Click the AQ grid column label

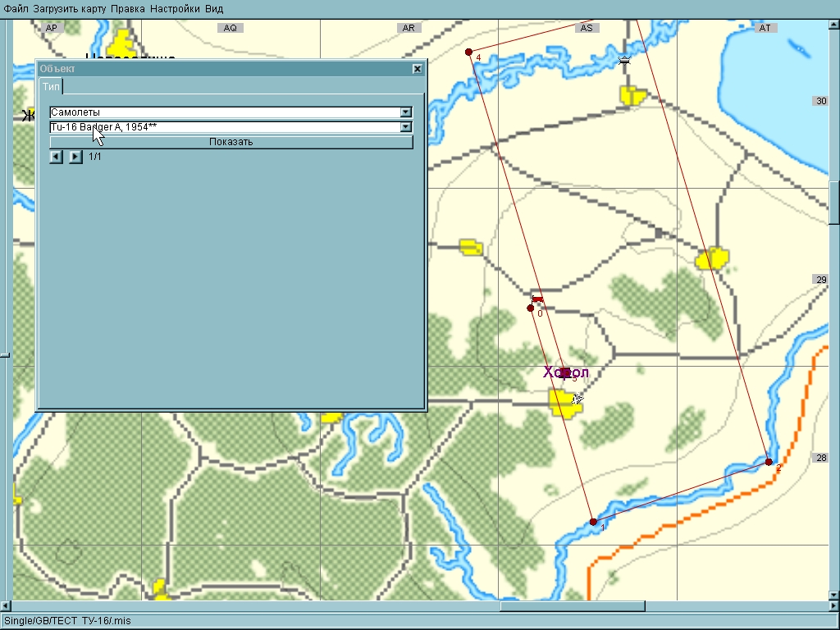[x=231, y=28]
